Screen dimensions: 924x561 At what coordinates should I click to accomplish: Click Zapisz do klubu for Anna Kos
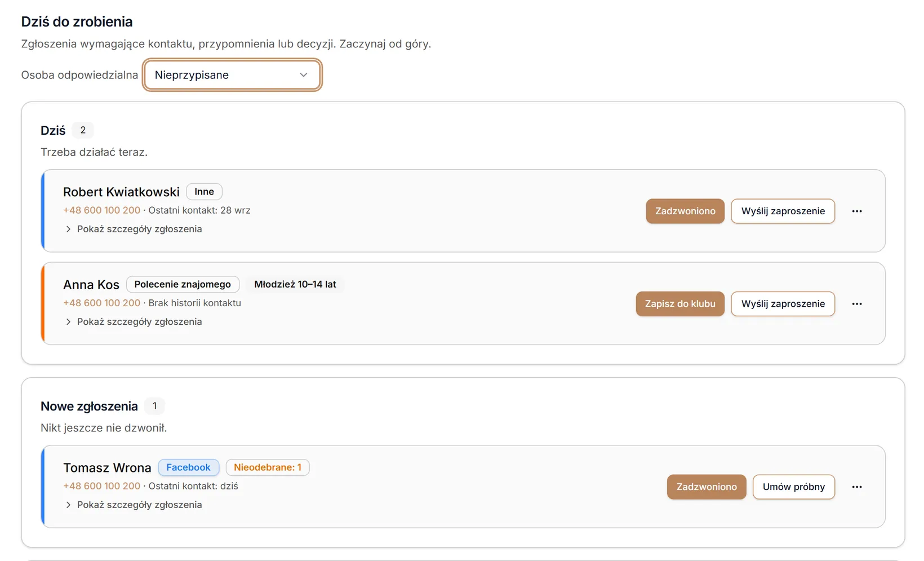[x=680, y=304]
